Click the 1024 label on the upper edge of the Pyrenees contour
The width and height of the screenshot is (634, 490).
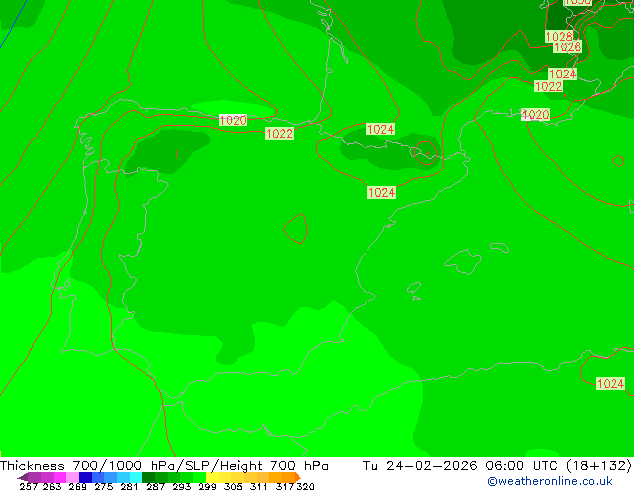click(380, 129)
